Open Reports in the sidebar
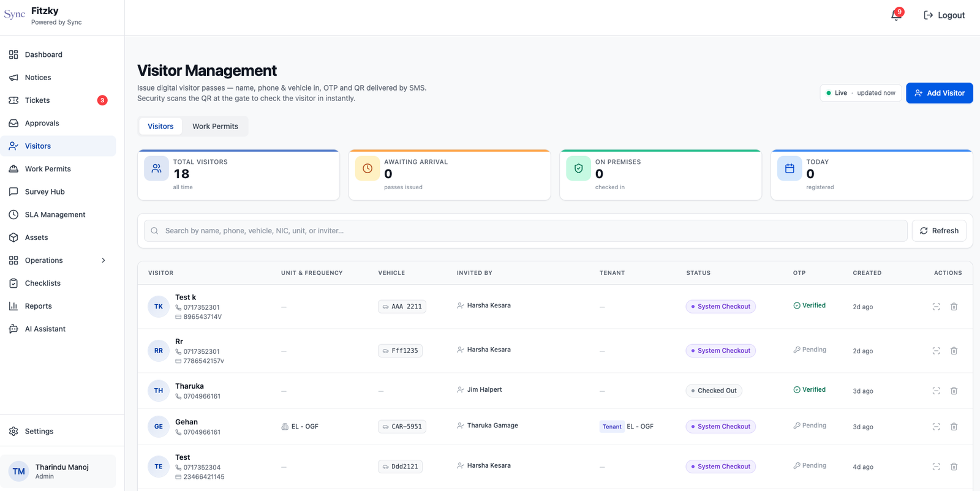This screenshot has width=980, height=491. coord(58,306)
